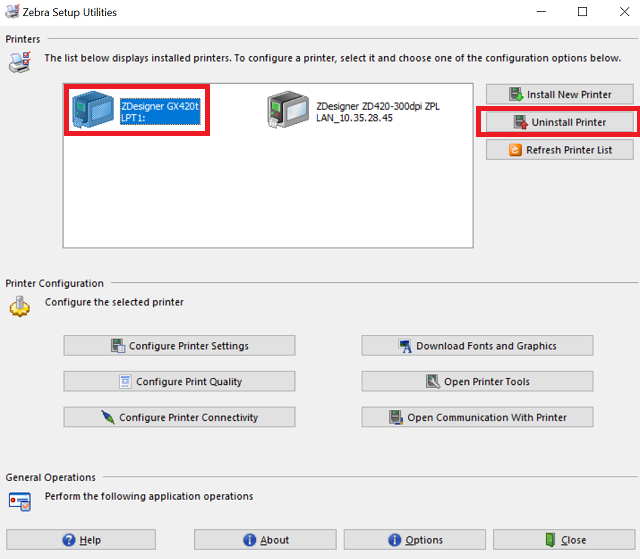Refresh the printer list
This screenshot has width=640, height=559.
pos(560,150)
